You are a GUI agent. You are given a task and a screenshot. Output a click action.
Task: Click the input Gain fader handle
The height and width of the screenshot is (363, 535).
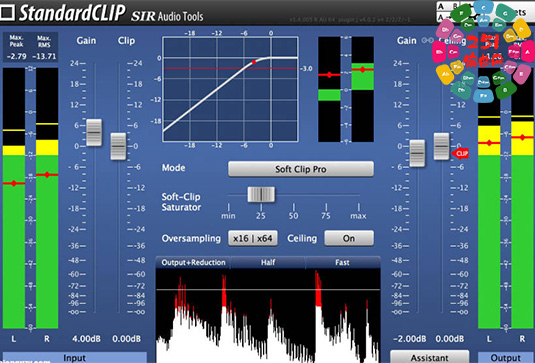[x=94, y=132]
